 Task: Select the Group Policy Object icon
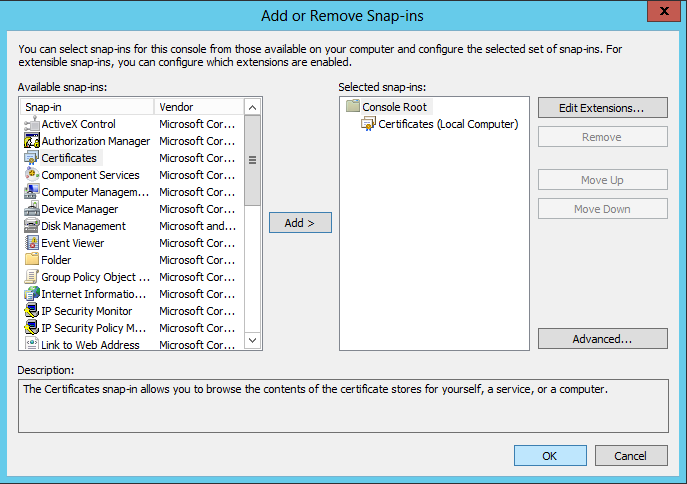(x=31, y=277)
